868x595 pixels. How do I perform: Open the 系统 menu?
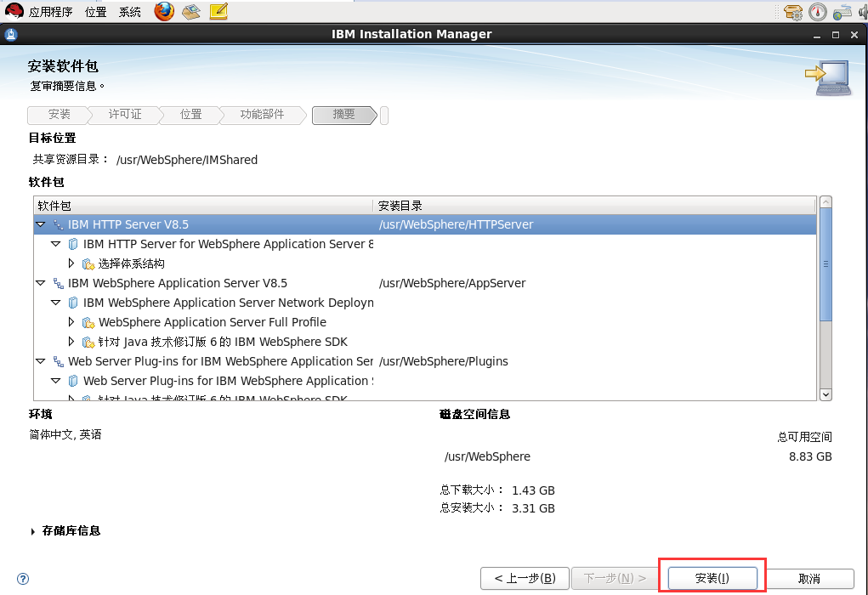129,12
